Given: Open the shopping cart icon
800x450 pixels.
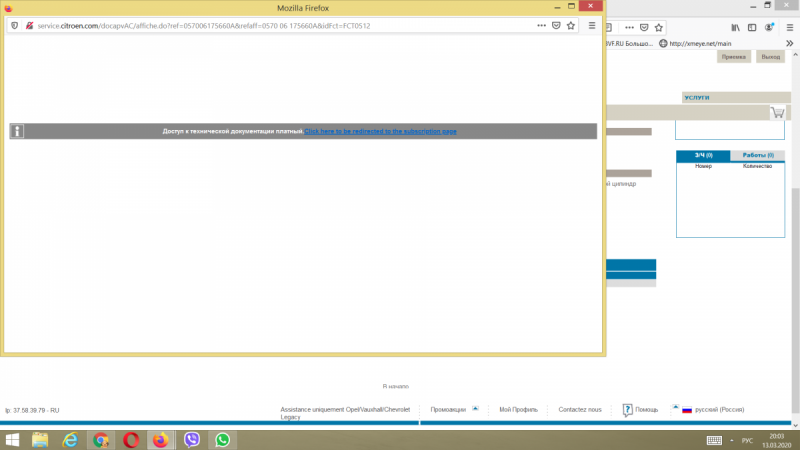Looking at the screenshot, I should click(x=777, y=113).
